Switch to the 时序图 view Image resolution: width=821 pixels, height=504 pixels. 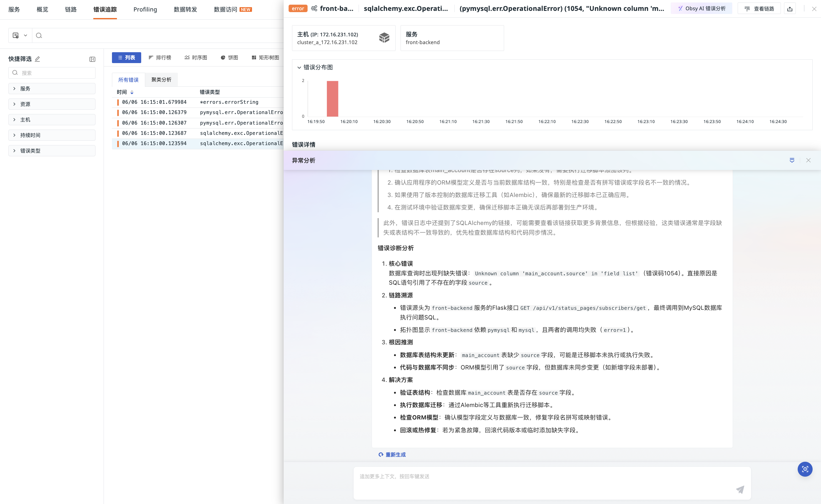[196, 58]
